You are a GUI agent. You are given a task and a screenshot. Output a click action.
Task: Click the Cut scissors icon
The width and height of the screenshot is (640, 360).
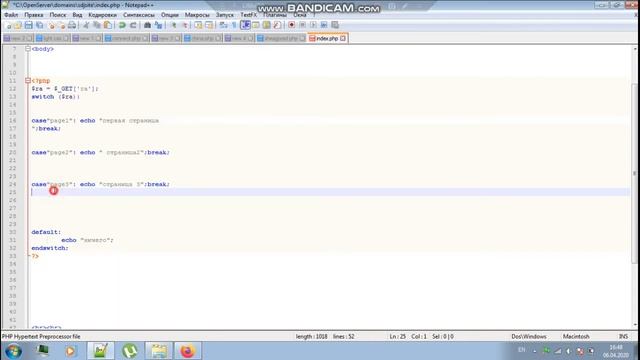pyautogui.click(x=86, y=25)
